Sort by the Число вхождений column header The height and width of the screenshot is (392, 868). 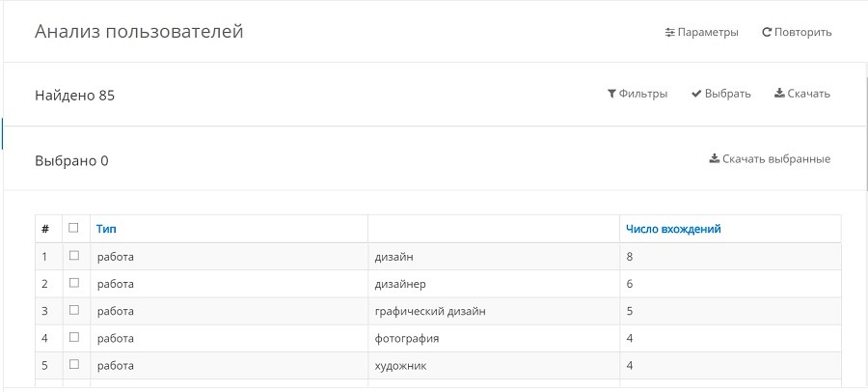(x=673, y=229)
